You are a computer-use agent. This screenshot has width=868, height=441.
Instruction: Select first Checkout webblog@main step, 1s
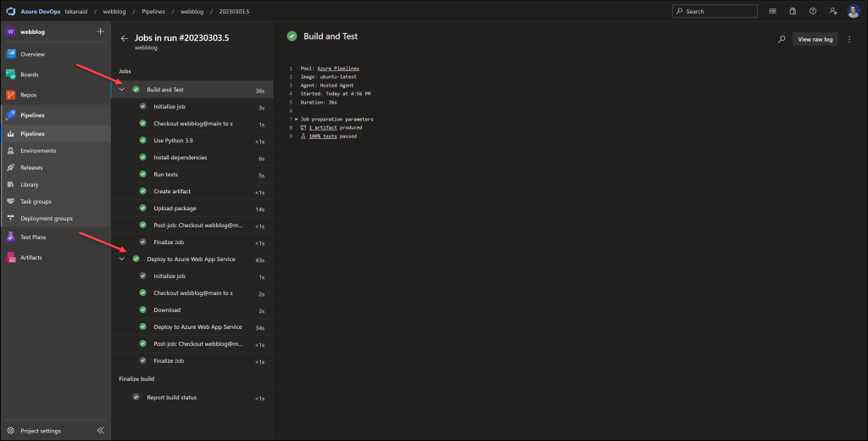[x=192, y=124]
